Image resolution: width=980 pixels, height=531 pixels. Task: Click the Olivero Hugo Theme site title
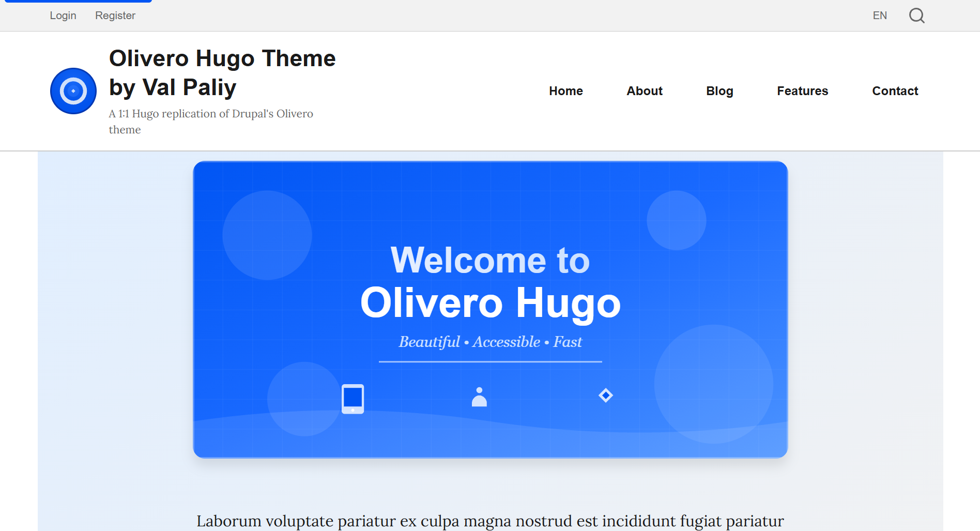[x=222, y=73]
